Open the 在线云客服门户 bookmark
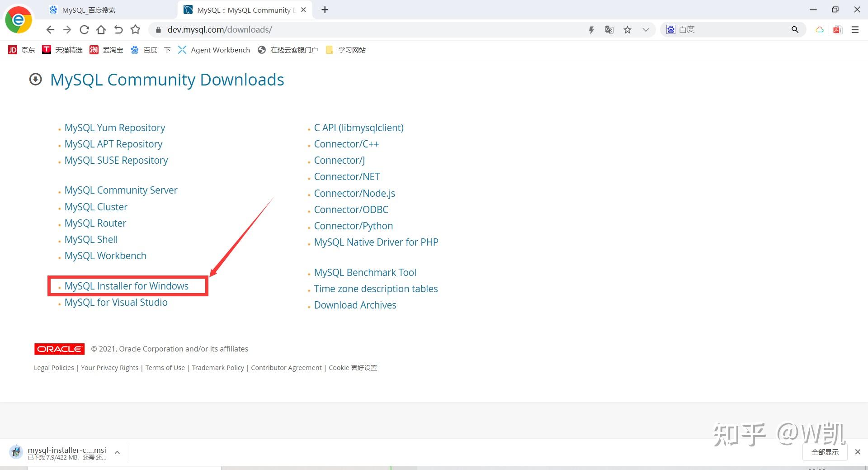The height and width of the screenshot is (470, 868). 288,50
